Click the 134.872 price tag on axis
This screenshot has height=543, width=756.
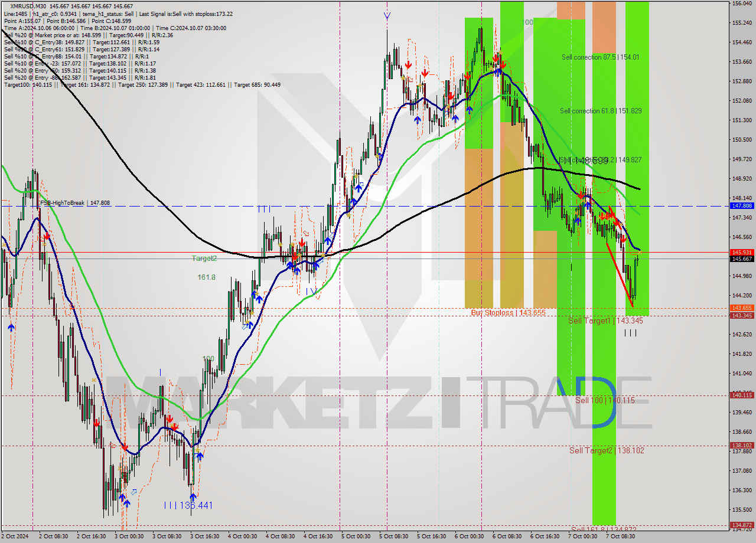[742, 525]
